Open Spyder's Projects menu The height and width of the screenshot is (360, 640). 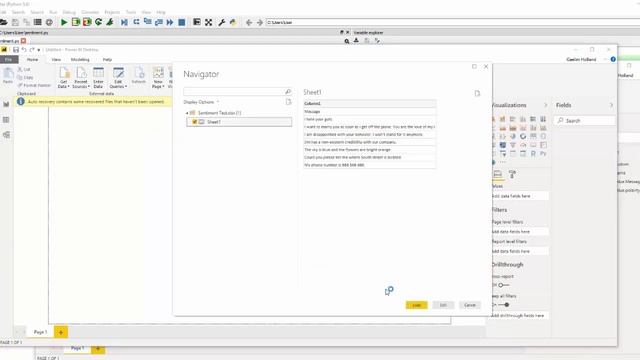tap(112, 12)
